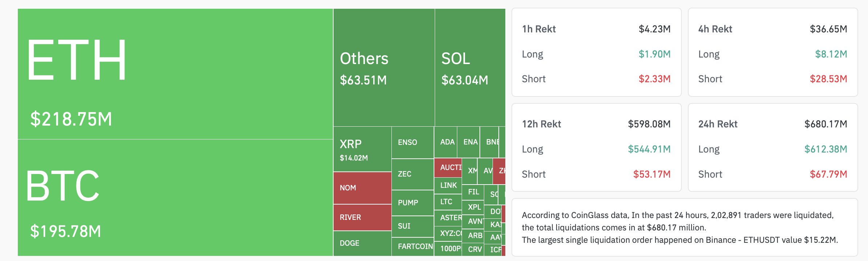Screen dimensions: 868x261
Task: Select the PUMP tile
Action: point(413,203)
